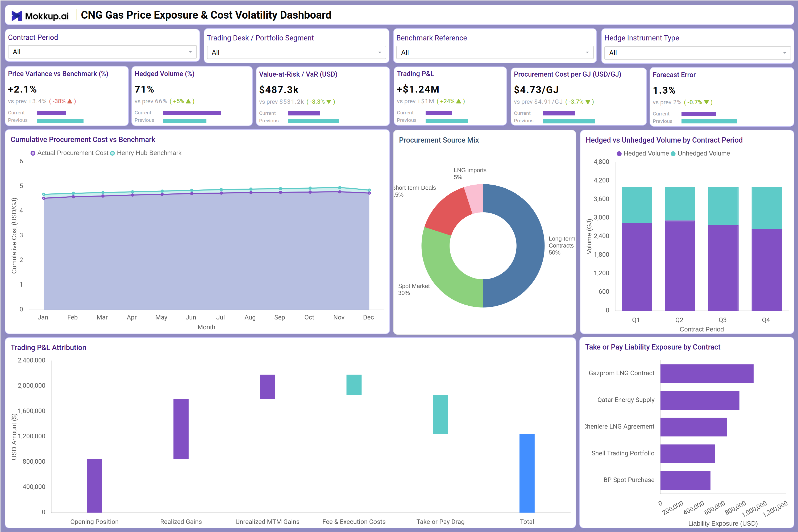The height and width of the screenshot is (532, 798).
Task: Toggle Hedged Volume legend marker
Action: tap(619, 154)
